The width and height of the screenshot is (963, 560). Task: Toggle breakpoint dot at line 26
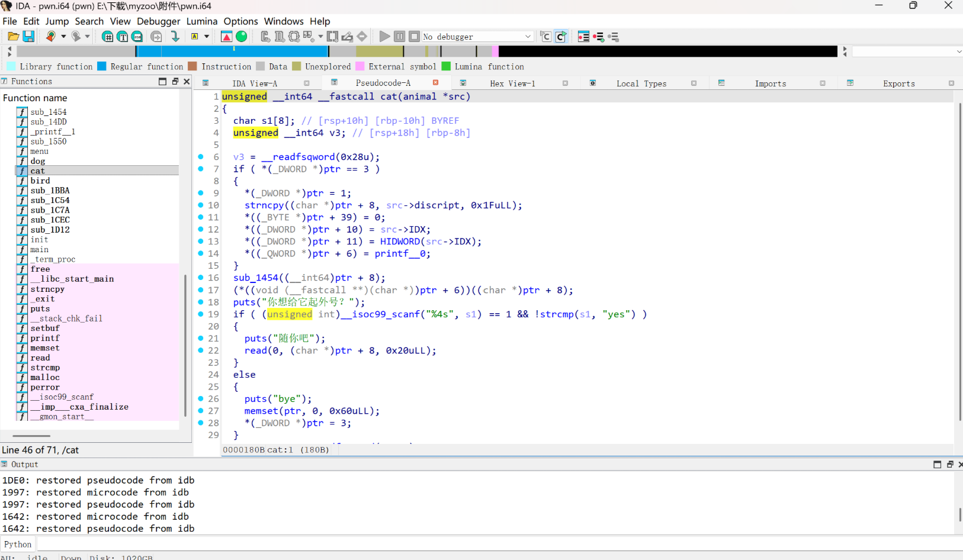[201, 399]
